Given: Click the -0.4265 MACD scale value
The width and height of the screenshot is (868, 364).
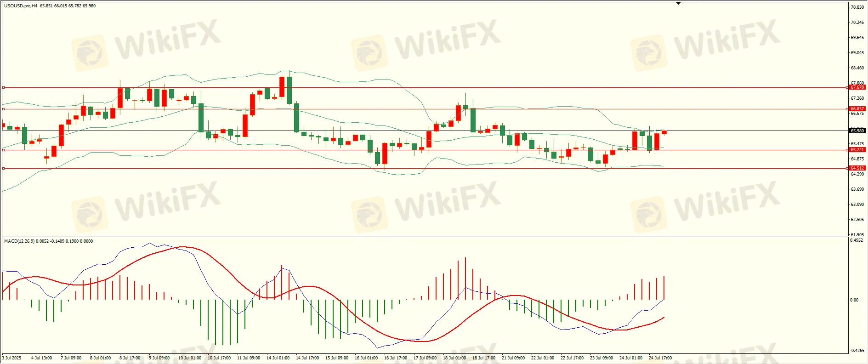Looking at the screenshot, I should [x=857, y=351].
